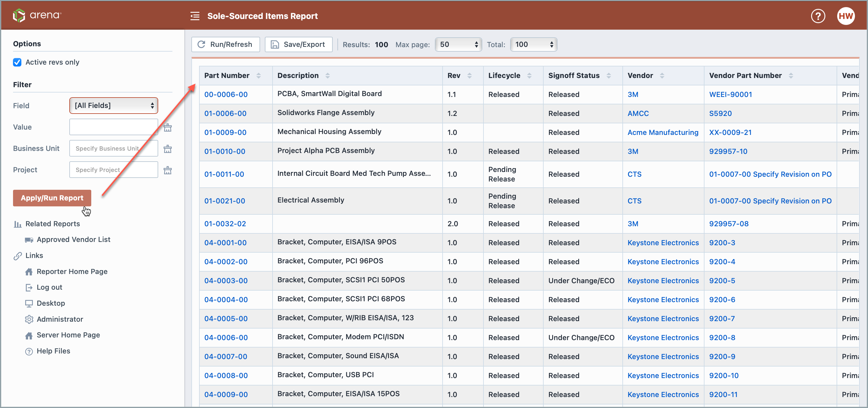Image resolution: width=868 pixels, height=408 pixels.
Task: Open vendor part 929957-08
Action: pos(729,224)
